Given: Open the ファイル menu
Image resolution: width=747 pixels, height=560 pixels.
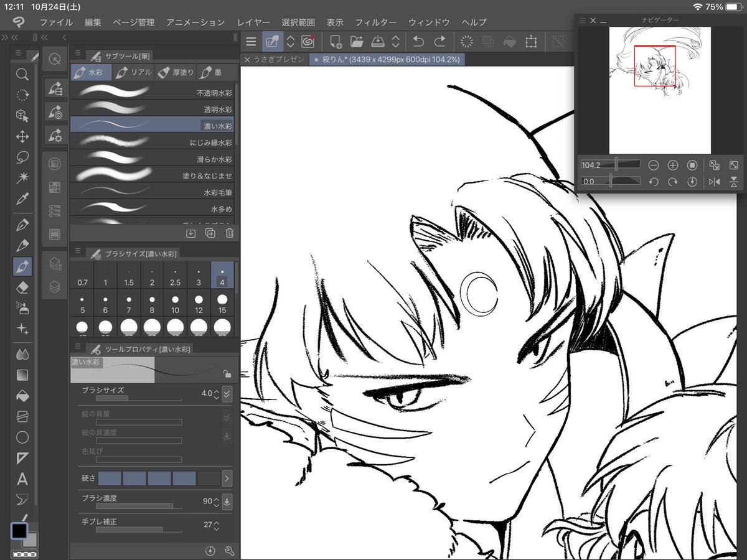Looking at the screenshot, I should point(56,22).
